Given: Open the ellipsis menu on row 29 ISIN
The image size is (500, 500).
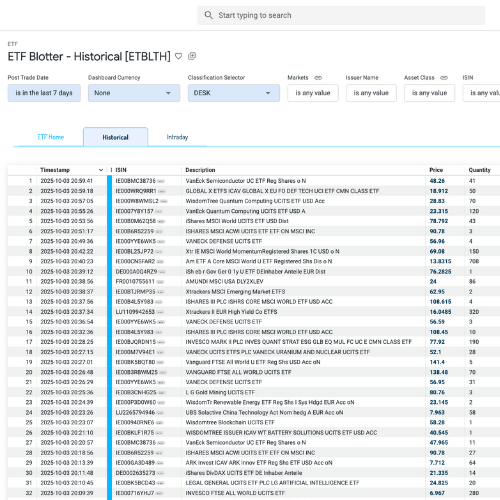Looking at the screenshot, I should pyautogui.click(x=160, y=463).
